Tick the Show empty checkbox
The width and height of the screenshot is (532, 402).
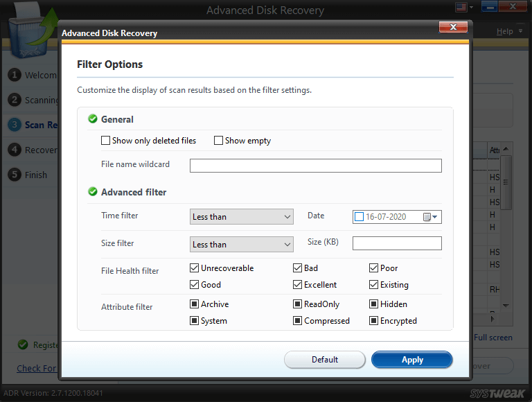[x=219, y=141]
